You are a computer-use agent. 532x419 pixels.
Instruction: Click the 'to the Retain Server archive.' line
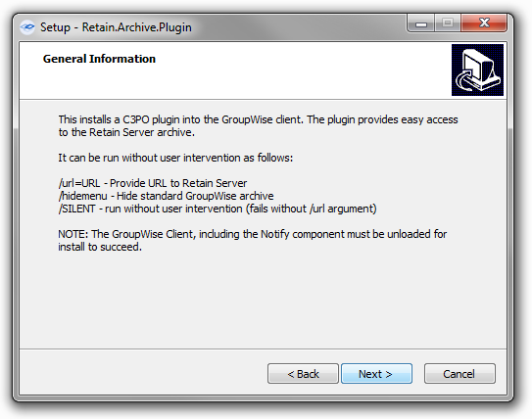pos(126,132)
